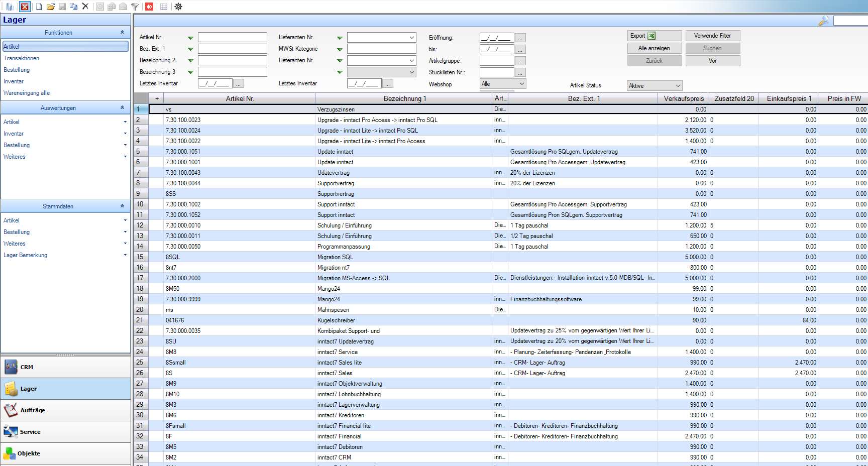
Task: Click the Excel icon on Export button
Action: (652, 36)
